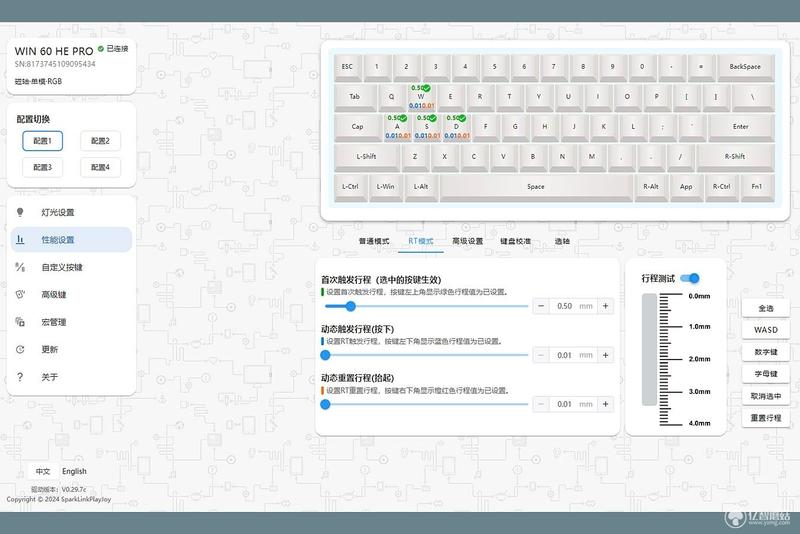Open the 高级键 advanced key icon
This screenshot has height=534, width=800.
point(20,294)
